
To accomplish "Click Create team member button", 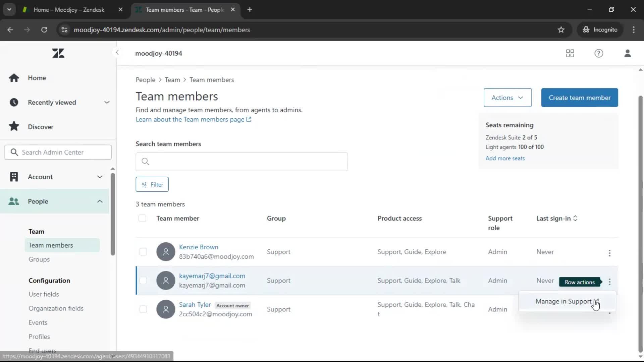I will [579, 98].
